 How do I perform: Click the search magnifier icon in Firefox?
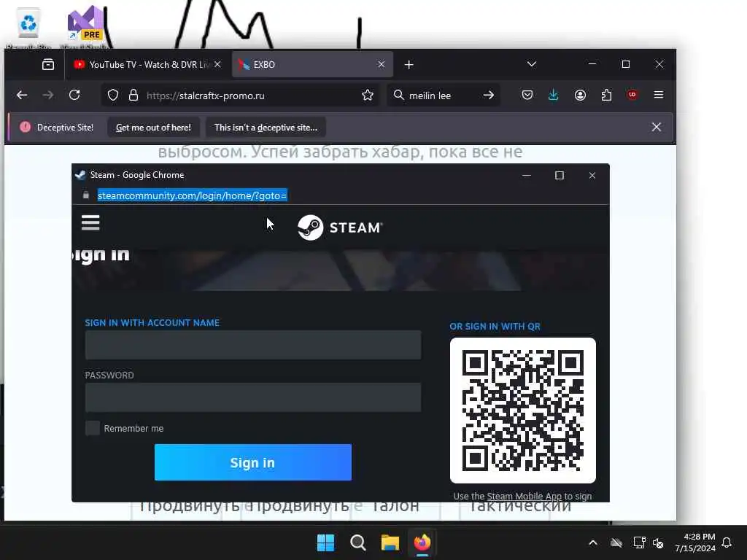tap(398, 96)
